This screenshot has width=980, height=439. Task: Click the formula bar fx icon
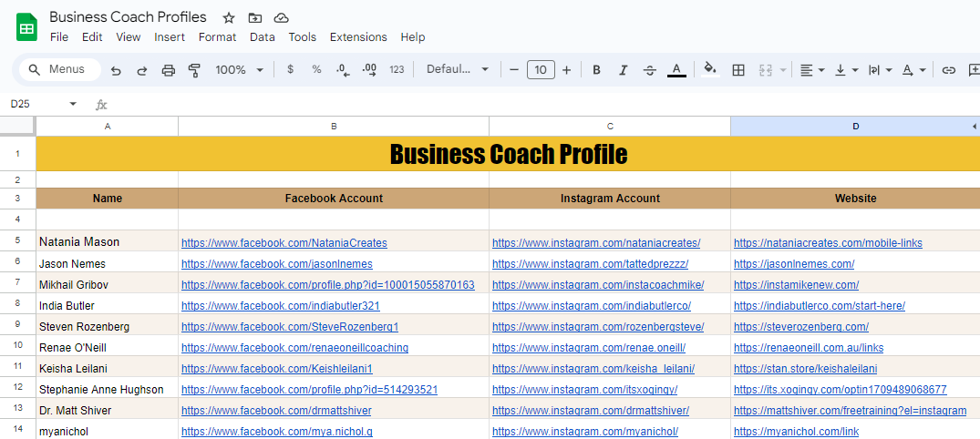(x=101, y=105)
